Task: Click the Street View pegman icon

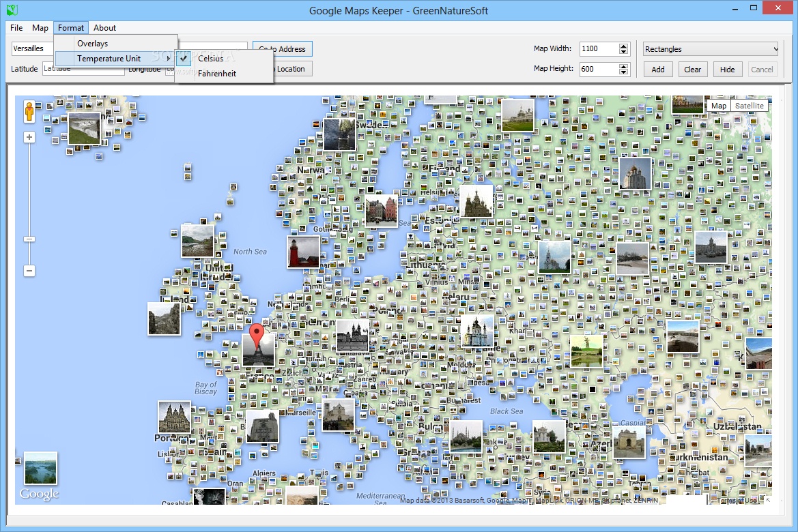Action: (x=29, y=111)
